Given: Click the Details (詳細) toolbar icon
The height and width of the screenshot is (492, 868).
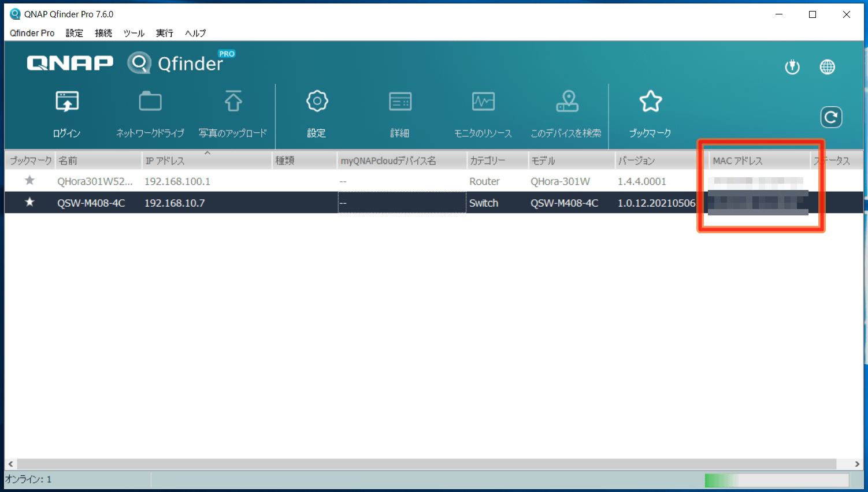Looking at the screenshot, I should (x=400, y=102).
